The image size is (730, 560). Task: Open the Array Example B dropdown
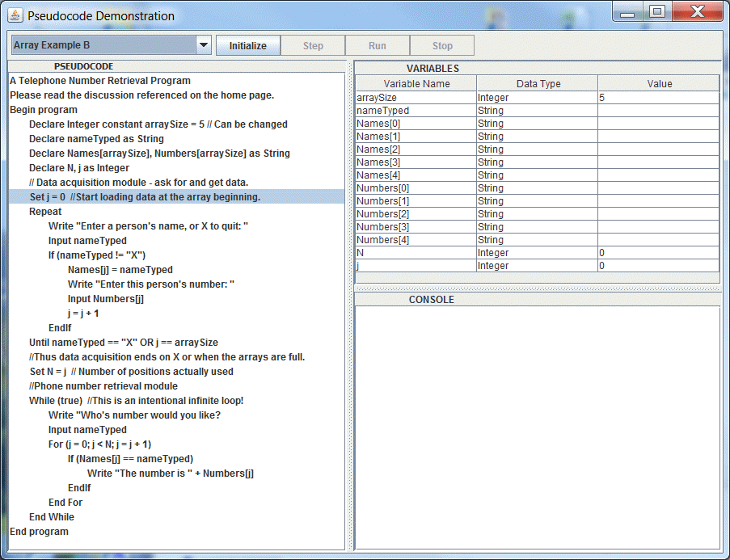[x=204, y=45]
